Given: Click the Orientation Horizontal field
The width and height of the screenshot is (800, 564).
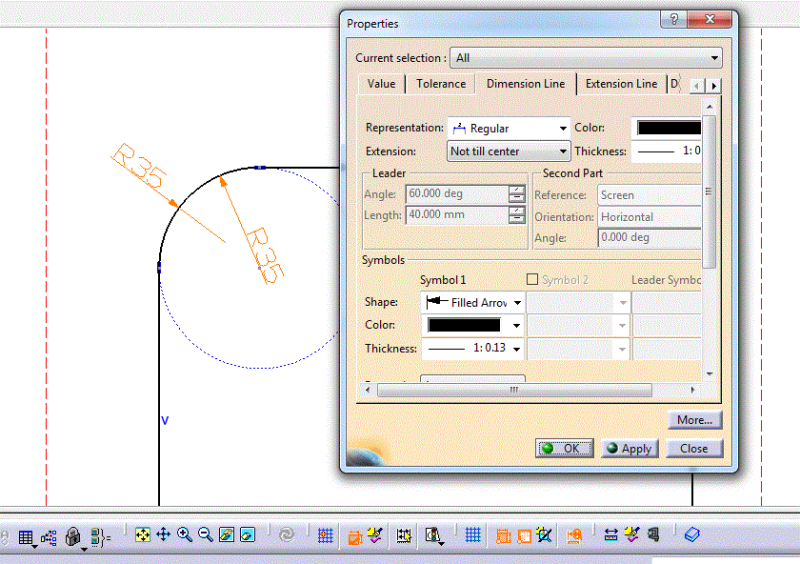Looking at the screenshot, I should point(649,217).
